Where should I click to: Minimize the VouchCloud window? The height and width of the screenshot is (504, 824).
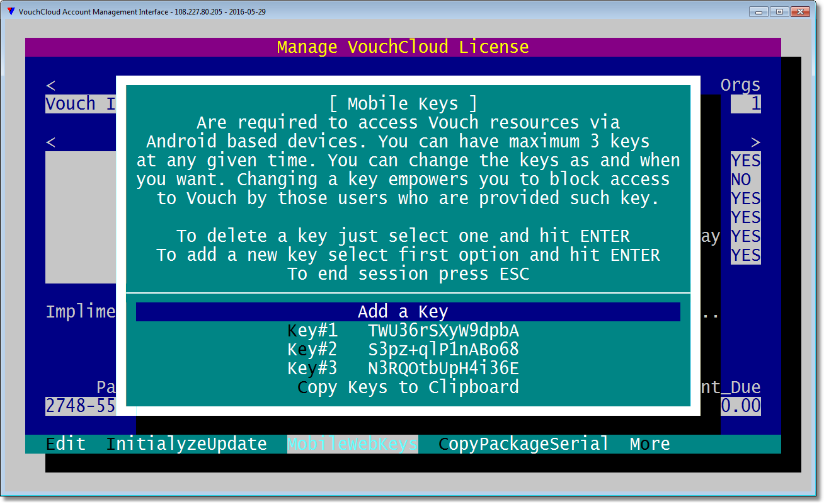coord(758,11)
